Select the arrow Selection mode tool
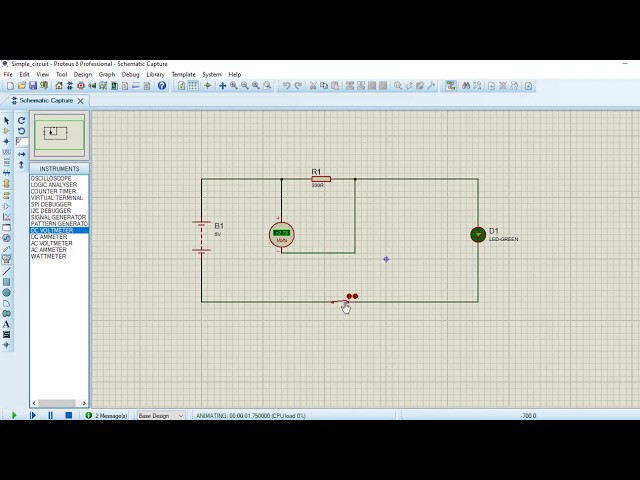The height and width of the screenshot is (480, 640). tap(7, 120)
